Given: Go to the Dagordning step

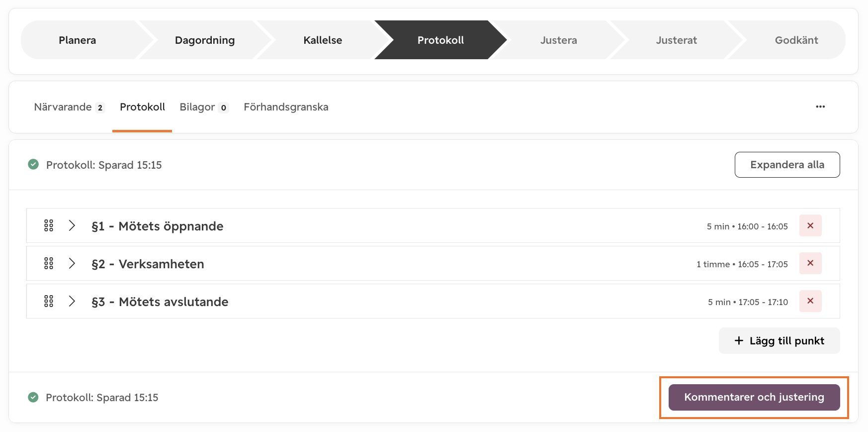Looking at the screenshot, I should click(x=205, y=40).
